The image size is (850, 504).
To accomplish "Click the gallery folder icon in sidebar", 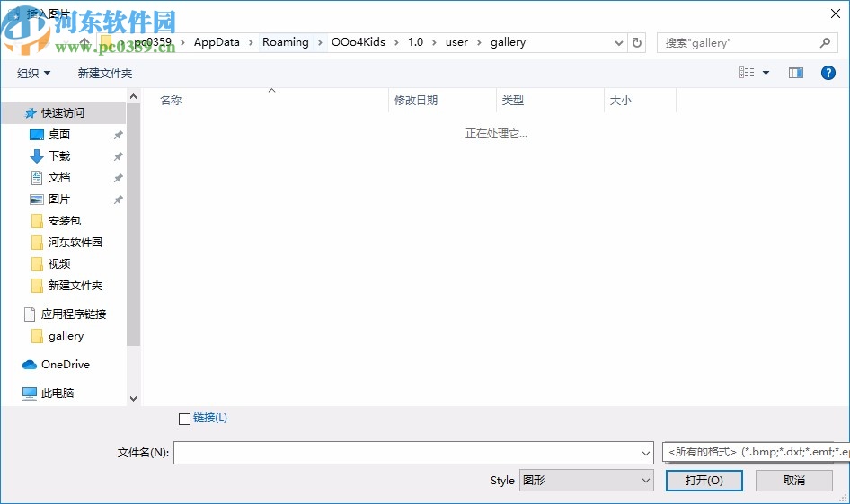I will coord(37,336).
